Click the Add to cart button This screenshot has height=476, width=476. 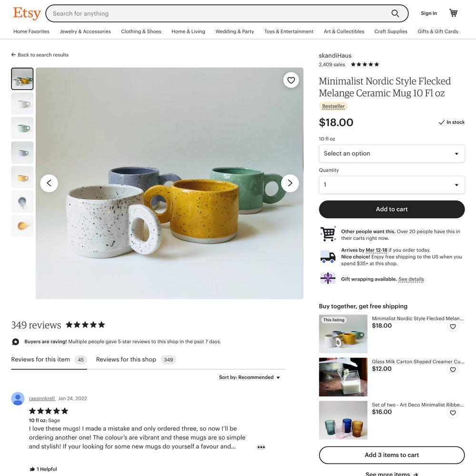pos(392,209)
